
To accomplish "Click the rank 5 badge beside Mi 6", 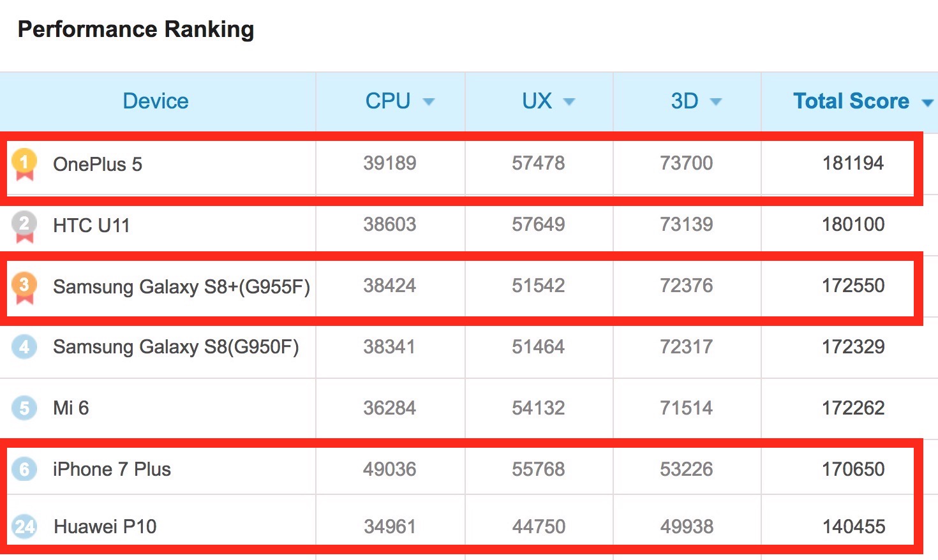I will pos(24,408).
